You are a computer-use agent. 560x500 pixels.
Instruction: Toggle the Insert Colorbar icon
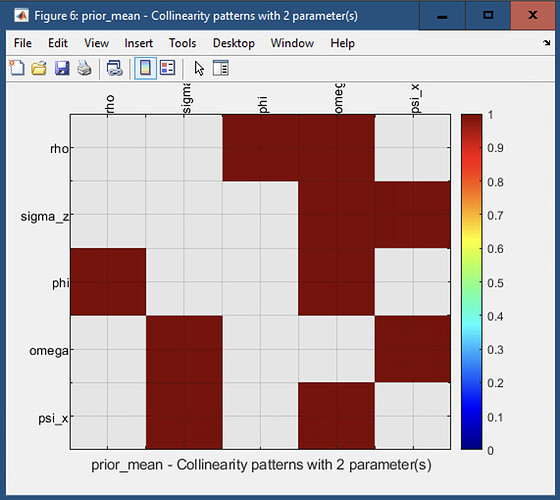[145, 68]
